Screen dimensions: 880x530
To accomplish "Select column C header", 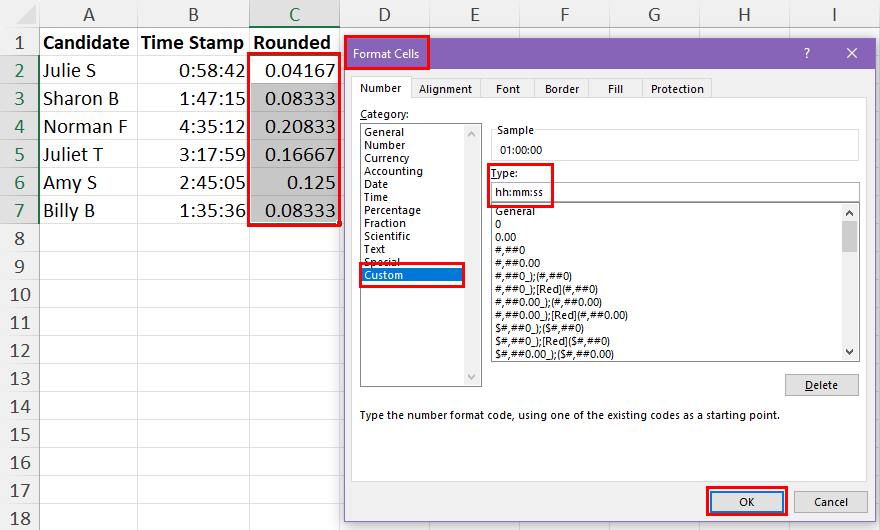I will pos(295,14).
